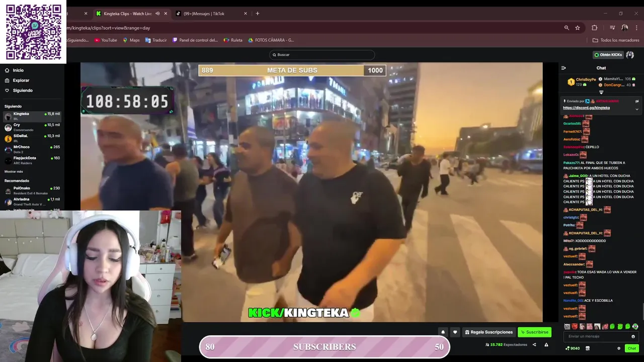Open a new browser tab
Image resolution: width=644 pixels, height=362 pixels.
click(258, 14)
